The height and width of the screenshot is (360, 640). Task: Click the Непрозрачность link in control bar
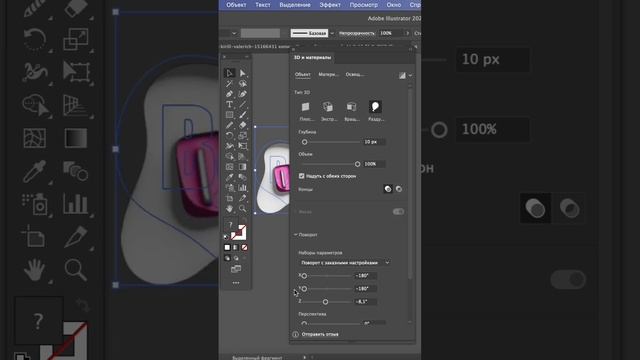[x=356, y=33]
